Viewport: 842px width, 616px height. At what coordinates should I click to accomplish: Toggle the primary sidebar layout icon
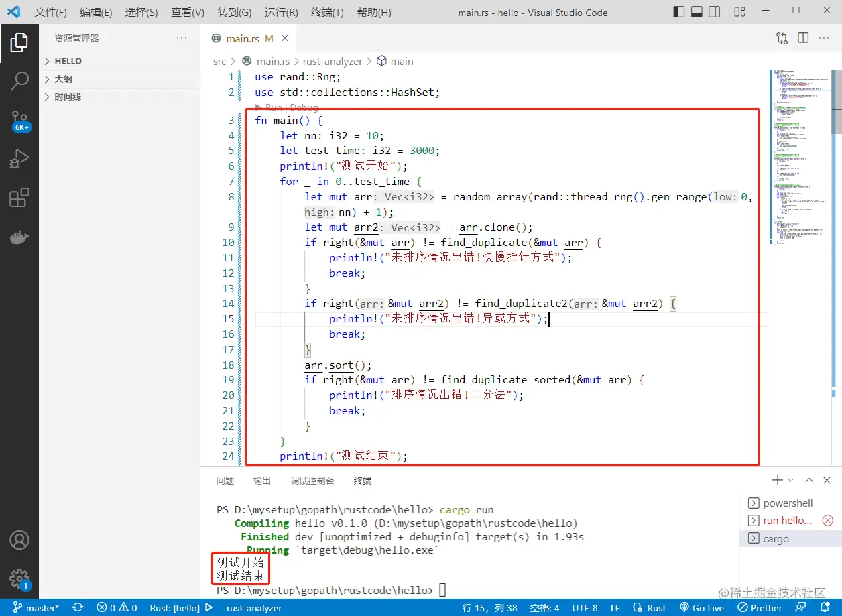pyautogui.click(x=679, y=12)
